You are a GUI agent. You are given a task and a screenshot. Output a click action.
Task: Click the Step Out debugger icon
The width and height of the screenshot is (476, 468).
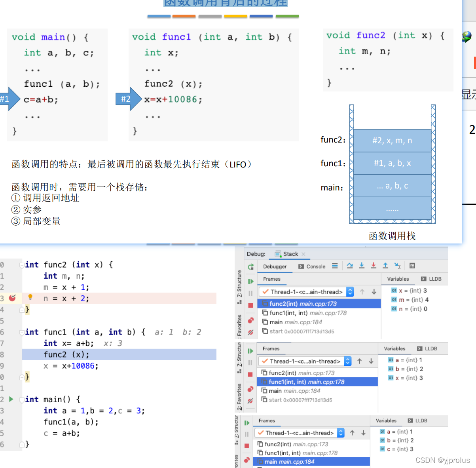[385, 266]
